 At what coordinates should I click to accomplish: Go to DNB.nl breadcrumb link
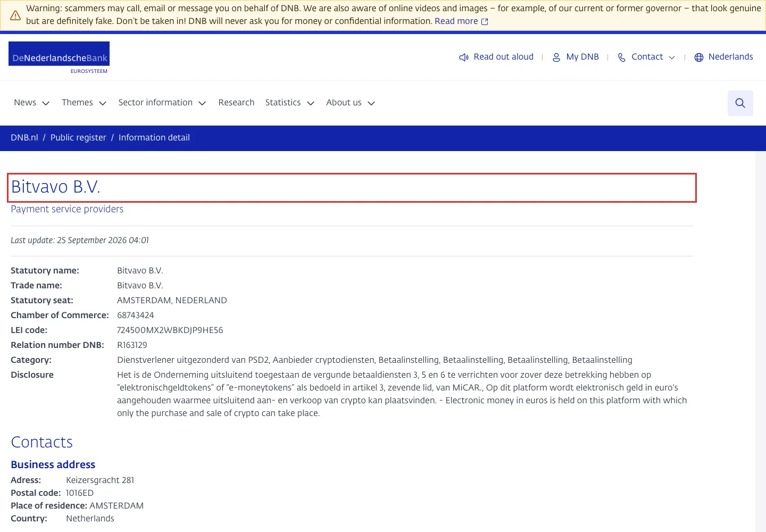24,138
